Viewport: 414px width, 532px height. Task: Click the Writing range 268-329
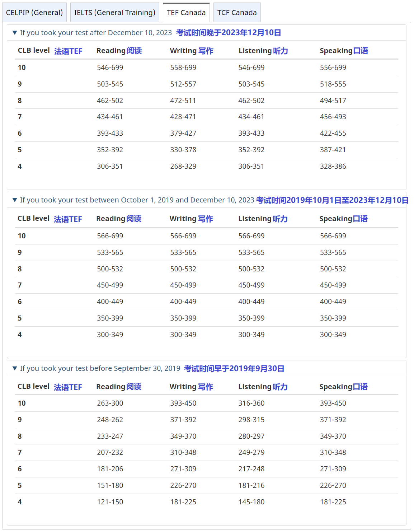click(x=183, y=166)
